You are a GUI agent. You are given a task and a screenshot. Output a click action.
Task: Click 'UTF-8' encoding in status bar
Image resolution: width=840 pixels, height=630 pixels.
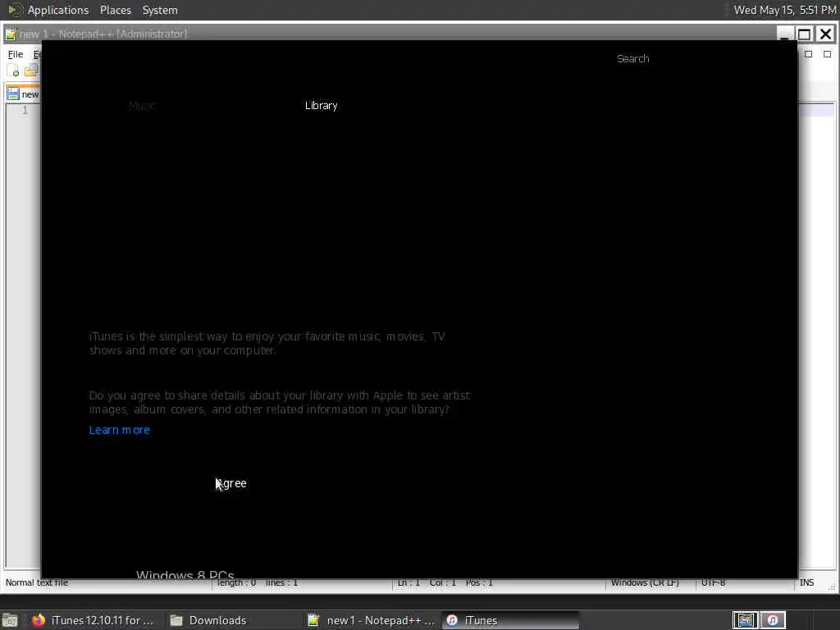[713, 582]
